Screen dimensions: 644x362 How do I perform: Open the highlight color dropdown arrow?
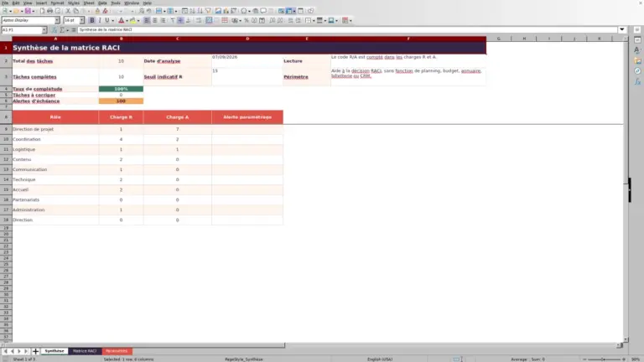click(x=138, y=20)
